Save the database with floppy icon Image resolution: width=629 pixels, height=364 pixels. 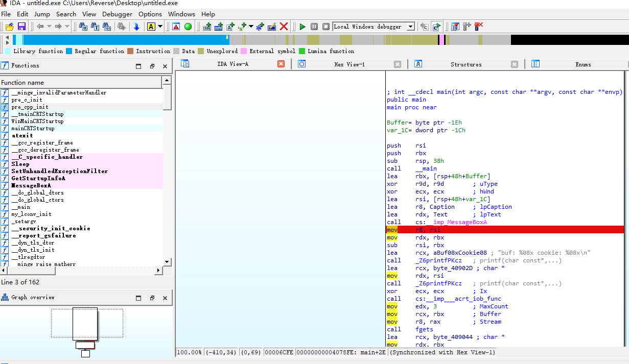[21, 27]
